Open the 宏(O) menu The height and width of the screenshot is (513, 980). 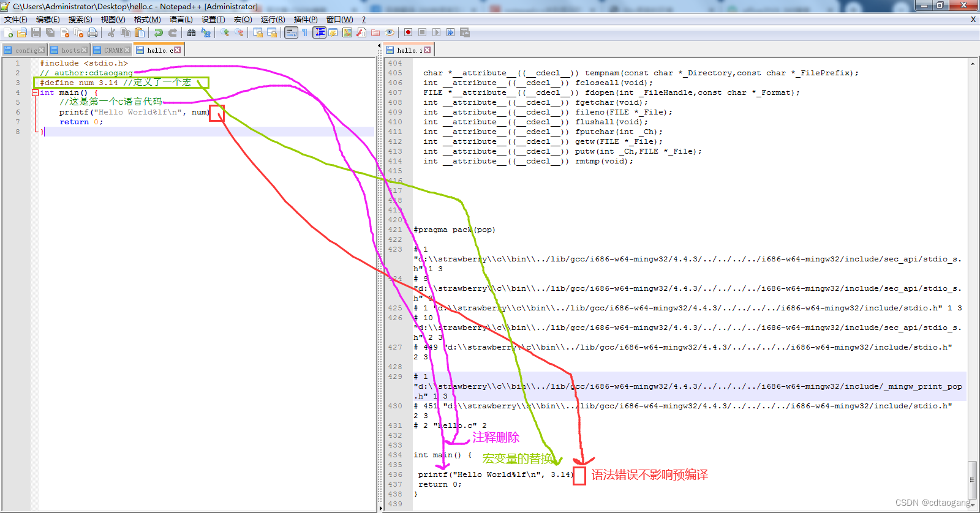(243, 20)
